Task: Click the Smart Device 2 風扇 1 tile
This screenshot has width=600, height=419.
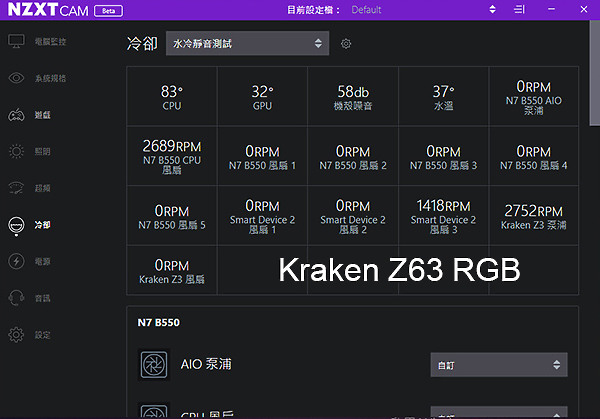Action: click(262, 215)
